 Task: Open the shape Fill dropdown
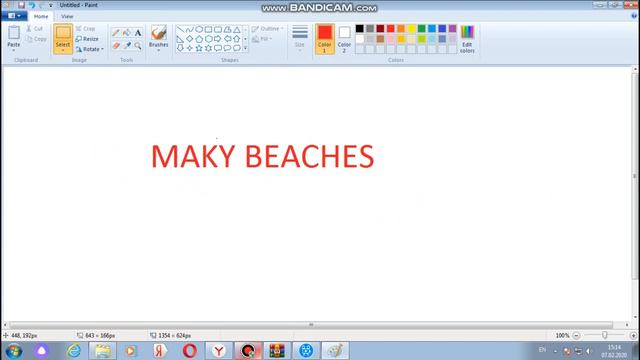click(262, 39)
